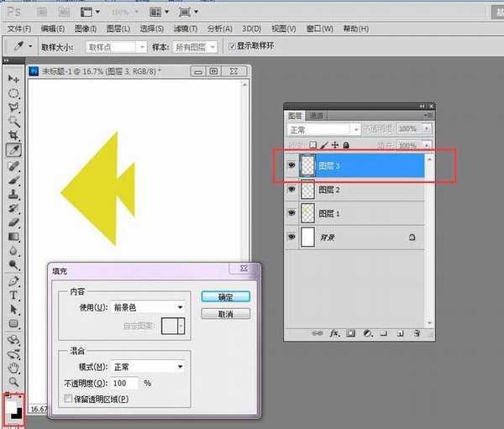504x429 pixels.
Task: Switch to the 通道 tab
Action: coord(316,116)
